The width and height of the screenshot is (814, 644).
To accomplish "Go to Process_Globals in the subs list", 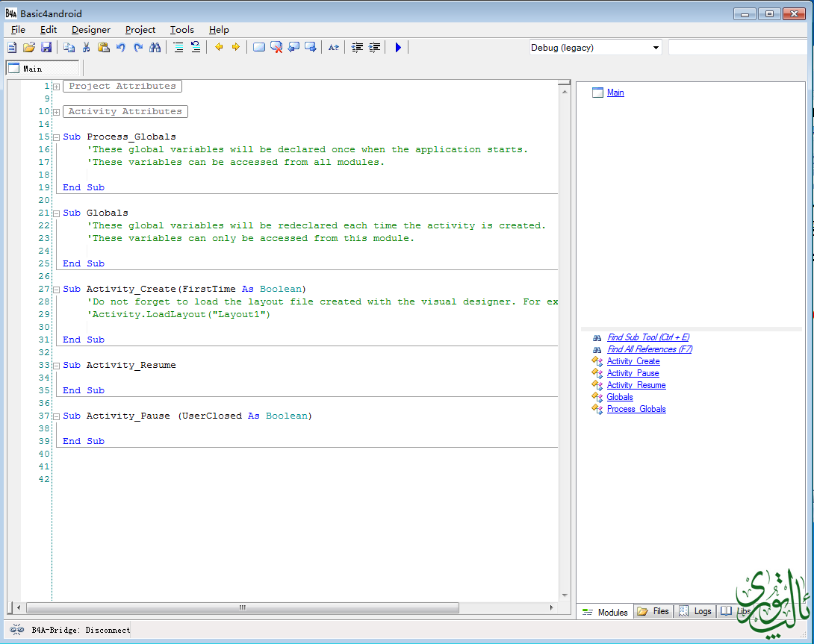I will pos(636,409).
